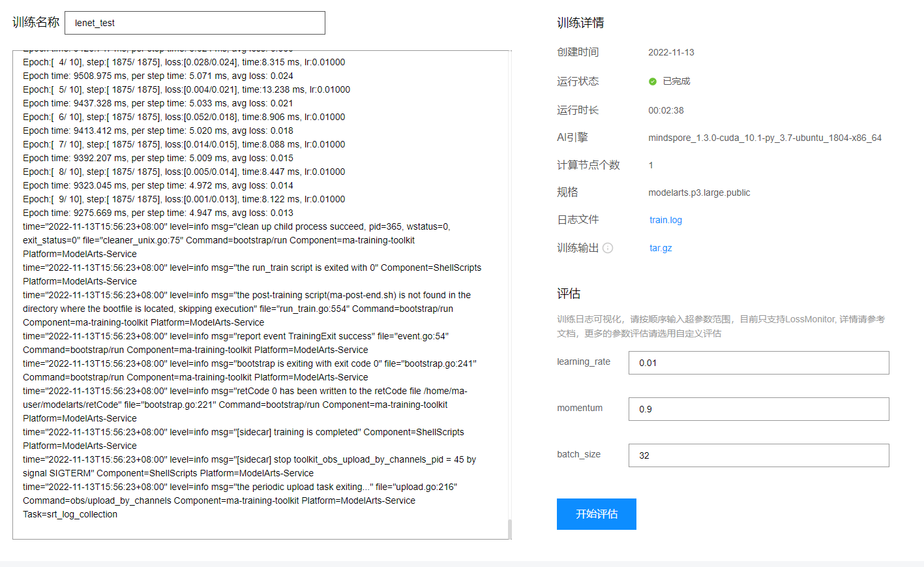
Task: Click the Epoch 9/10 log line
Action: pos(184,199)
